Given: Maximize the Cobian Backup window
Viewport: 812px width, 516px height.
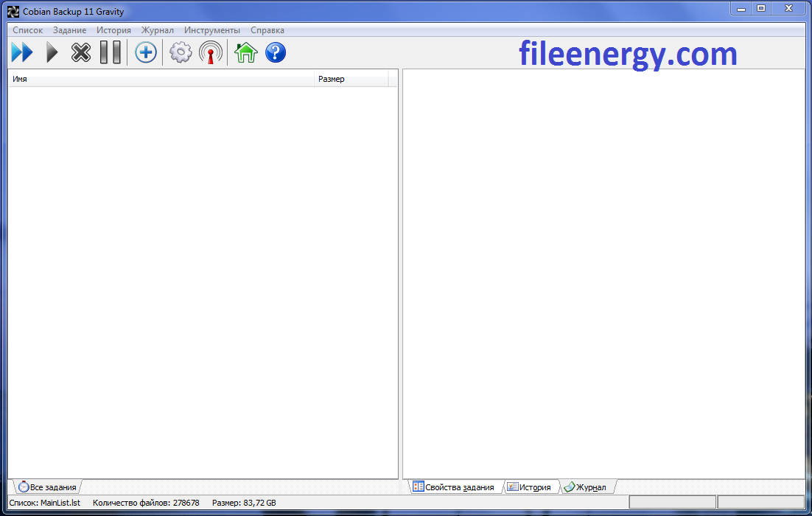Looking at the screenshot, I should (x=761, y=9).
